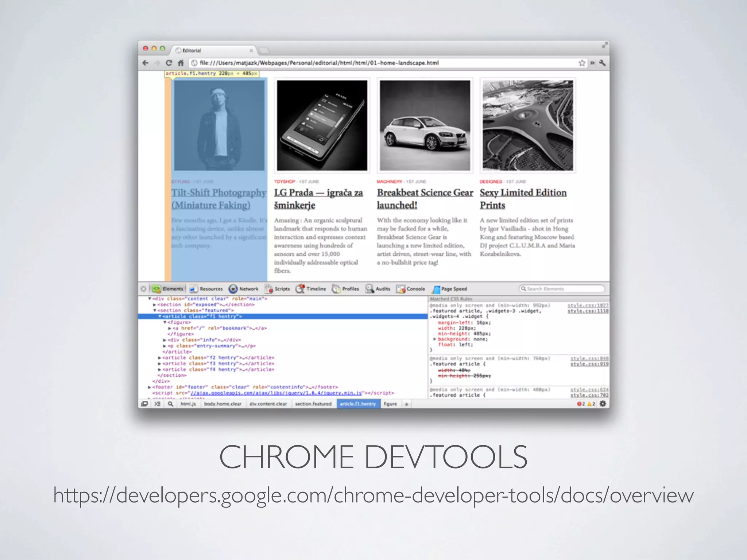Close the Editorial browser tab
The image size is (747, 560).
[251, 50]
